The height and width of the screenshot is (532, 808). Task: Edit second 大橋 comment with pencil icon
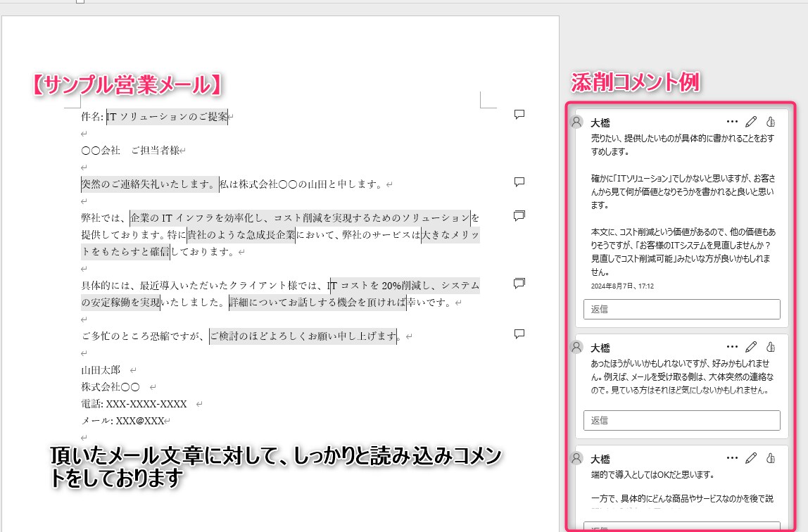[x=751, y=347]
